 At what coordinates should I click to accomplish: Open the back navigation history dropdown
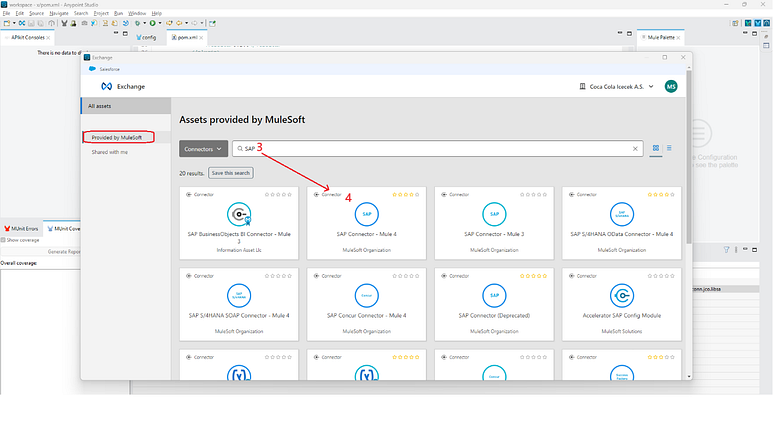click(186, 23)
